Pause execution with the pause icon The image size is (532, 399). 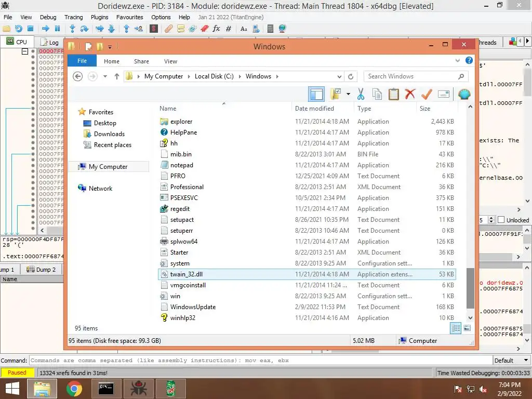[x=57, y=29]
